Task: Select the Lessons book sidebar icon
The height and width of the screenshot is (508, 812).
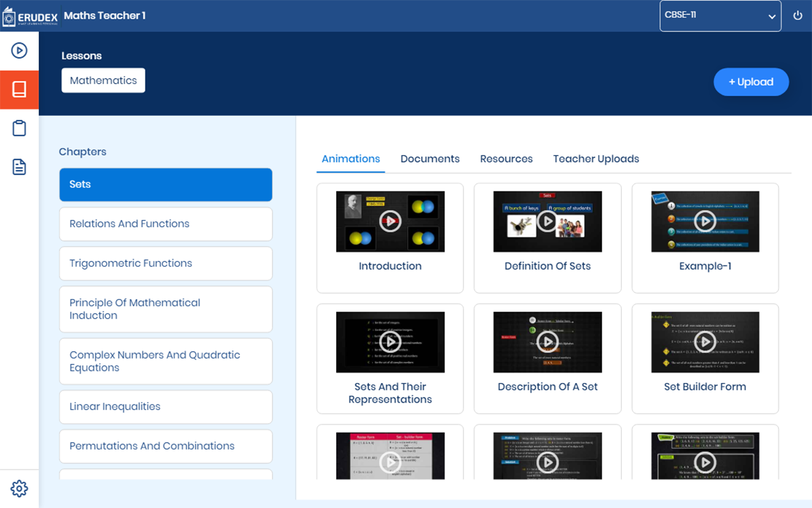Action: click(19, 90)
